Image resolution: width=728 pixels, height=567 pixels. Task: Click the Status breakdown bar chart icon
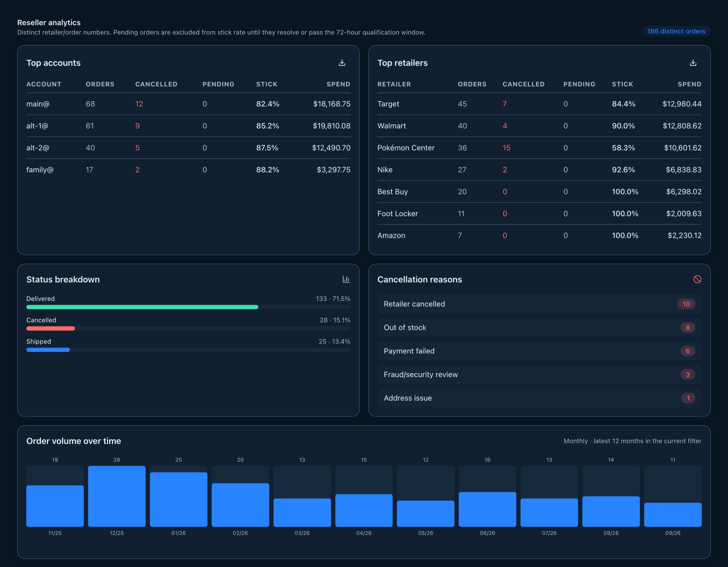[x=346, y=279]
